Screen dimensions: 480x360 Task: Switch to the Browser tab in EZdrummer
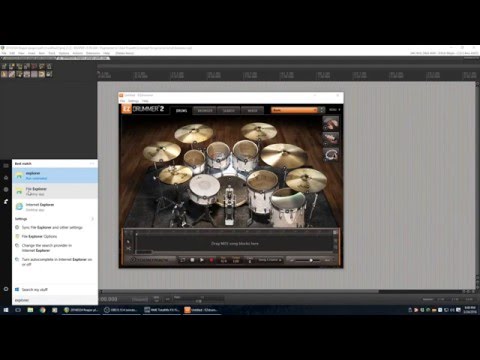205,110
